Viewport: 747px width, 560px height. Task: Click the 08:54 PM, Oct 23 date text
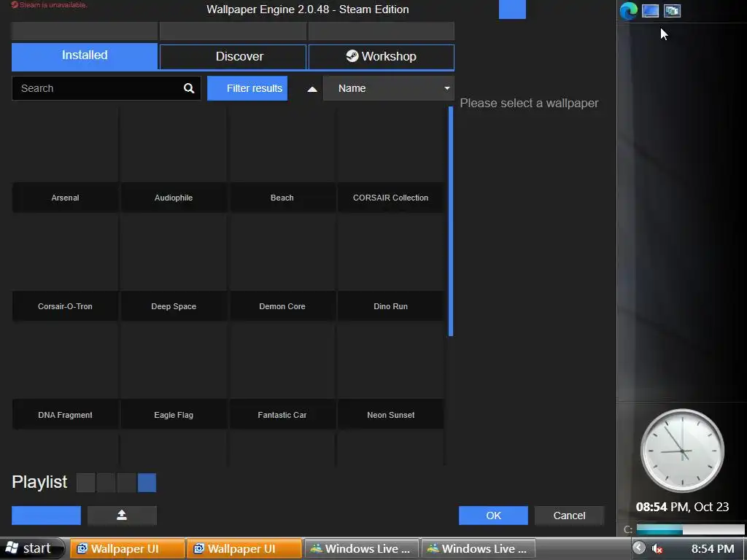682,507
